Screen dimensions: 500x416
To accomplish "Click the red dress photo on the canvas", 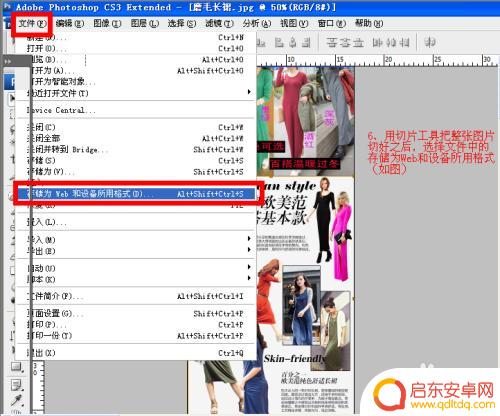I will coord(293,113).
